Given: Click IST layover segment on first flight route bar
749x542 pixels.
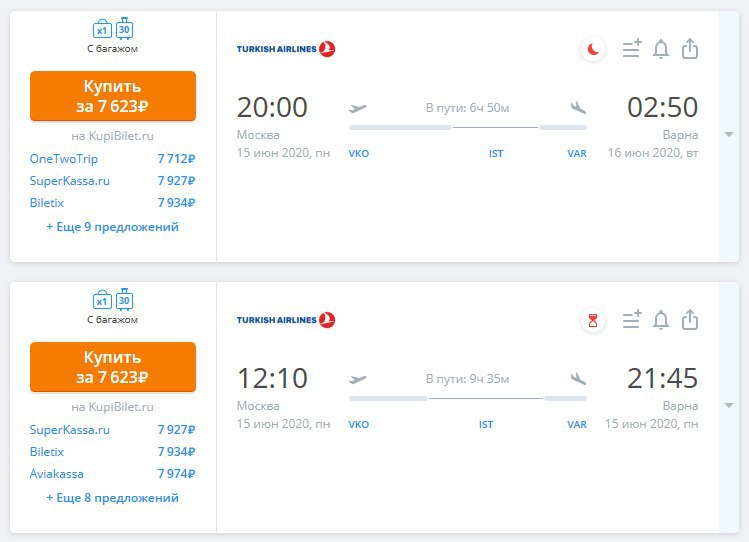Looking at the screenshot, I should point(495,128).
